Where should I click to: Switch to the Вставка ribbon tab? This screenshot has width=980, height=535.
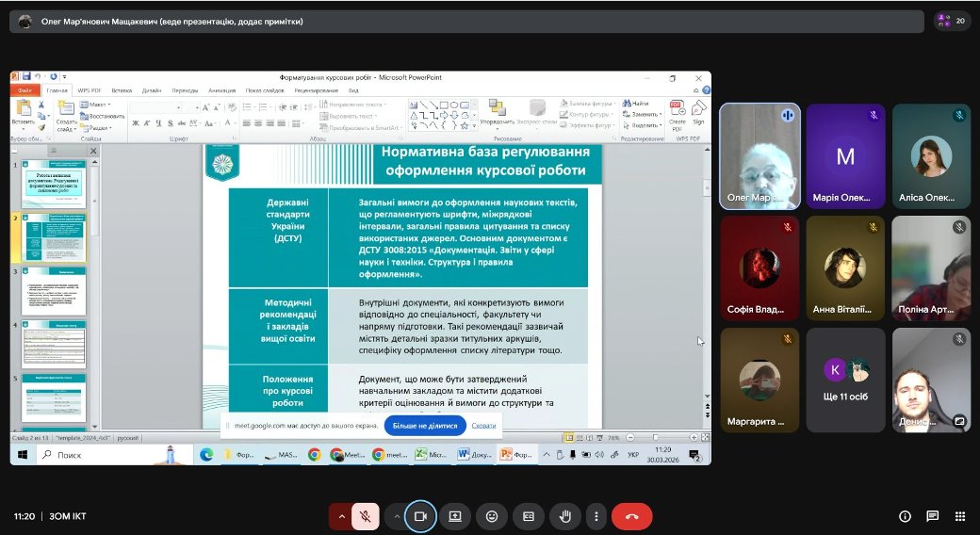[122, 89]
